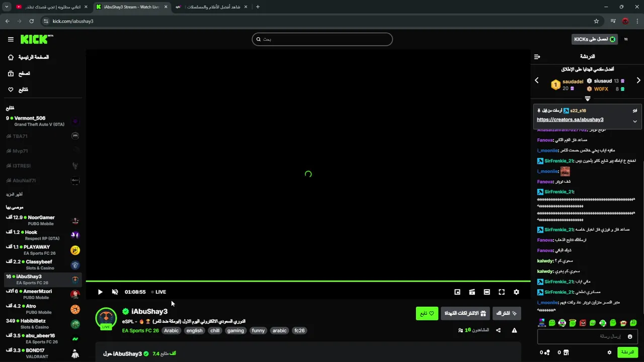
Task: Report the stream via warning icon
Action: (514, 330)
